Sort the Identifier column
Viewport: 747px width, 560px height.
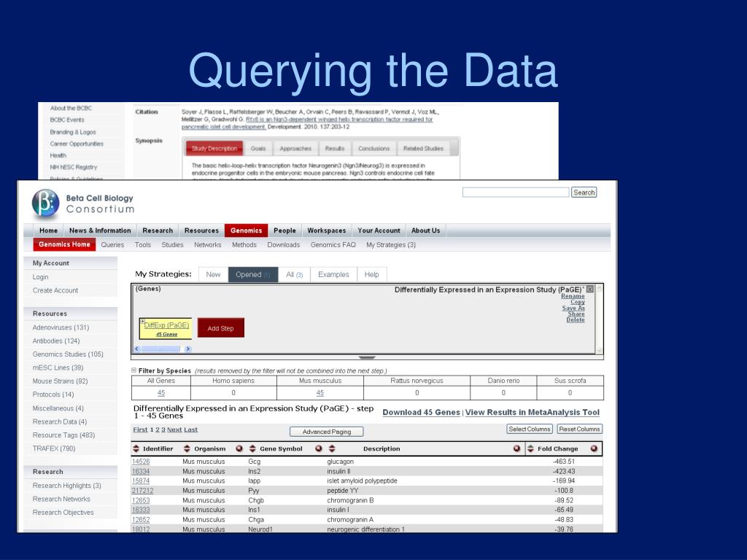tap(136, 448)
